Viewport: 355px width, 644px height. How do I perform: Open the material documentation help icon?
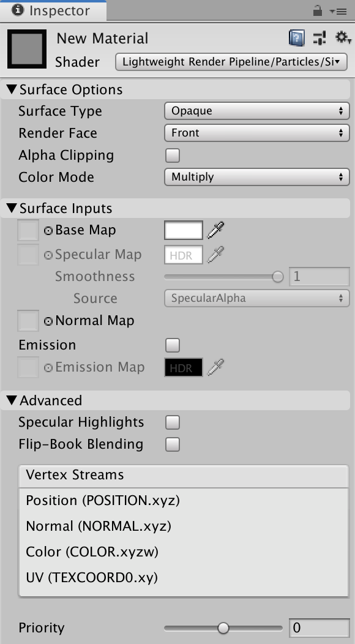(296, 38)
